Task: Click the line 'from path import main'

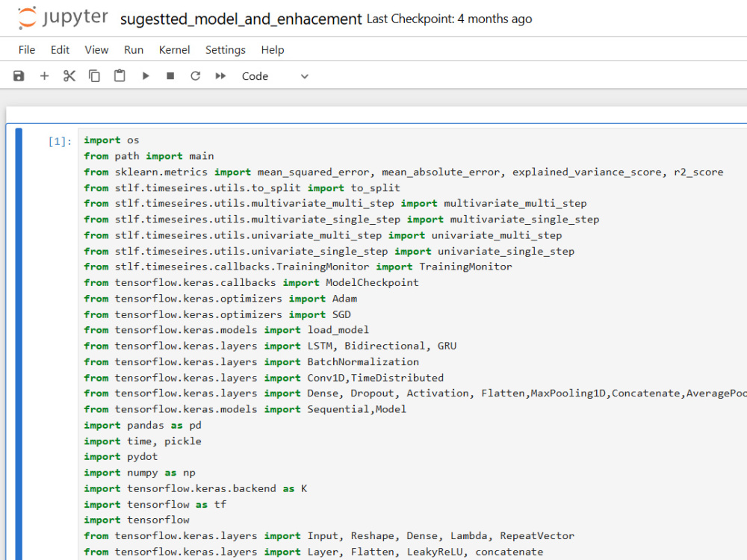Action: click(x=149, y=156)
